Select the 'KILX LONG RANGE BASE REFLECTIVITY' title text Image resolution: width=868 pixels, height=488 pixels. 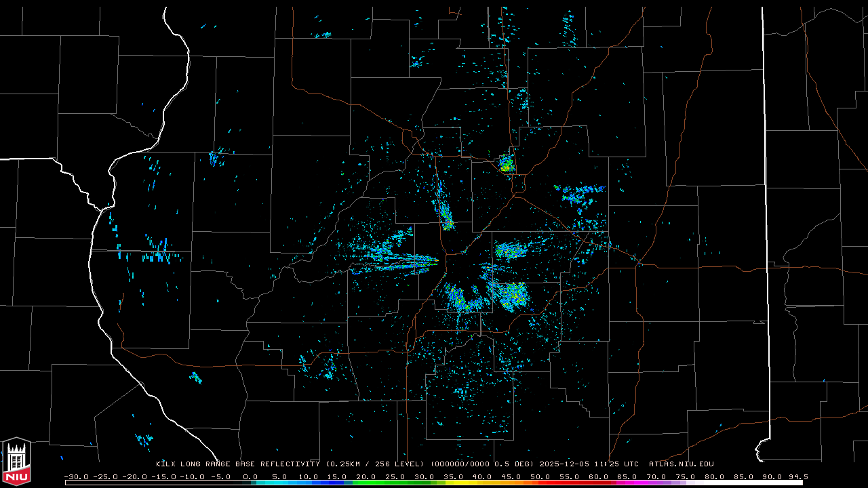[238, 464]
